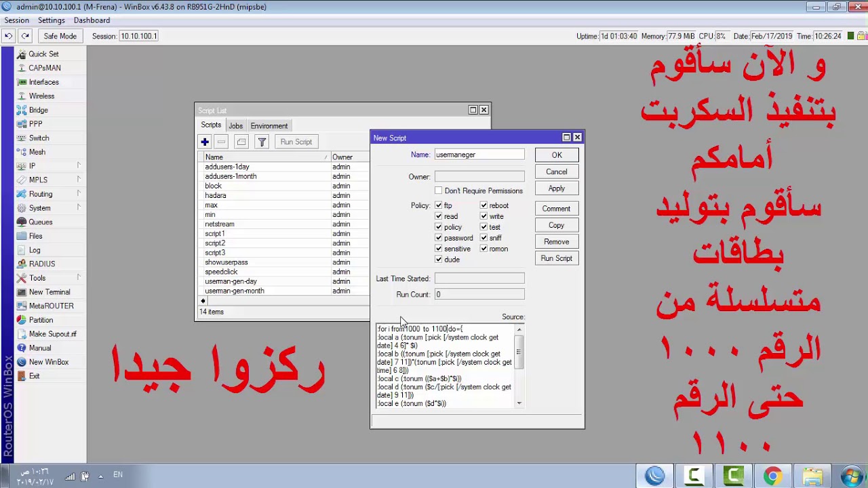Switch to the Jobs tab

click(x=235, y=126)
